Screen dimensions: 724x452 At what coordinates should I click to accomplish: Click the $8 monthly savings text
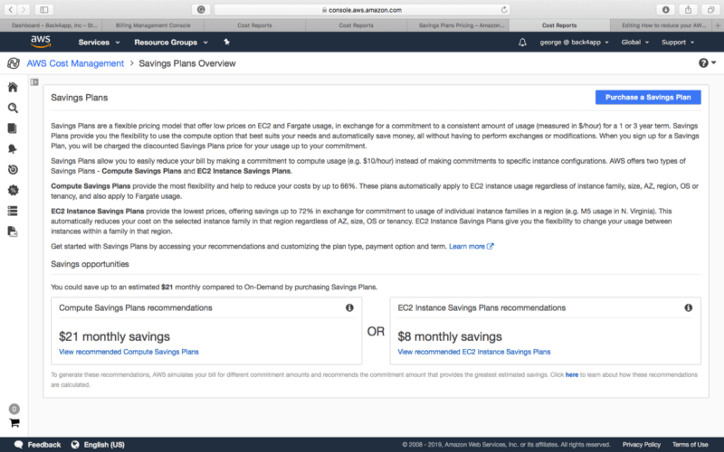(x=450, y=337)
